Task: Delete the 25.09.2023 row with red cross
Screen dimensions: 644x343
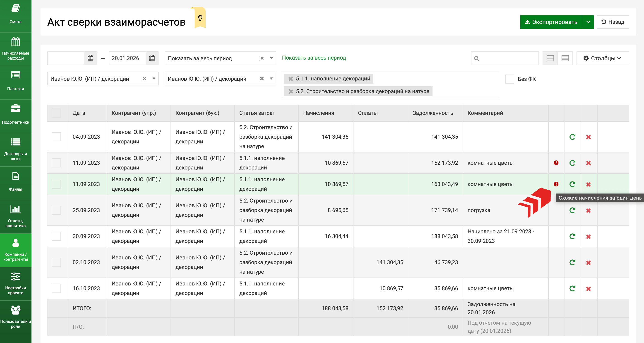Action: click(x=588, y=210)
